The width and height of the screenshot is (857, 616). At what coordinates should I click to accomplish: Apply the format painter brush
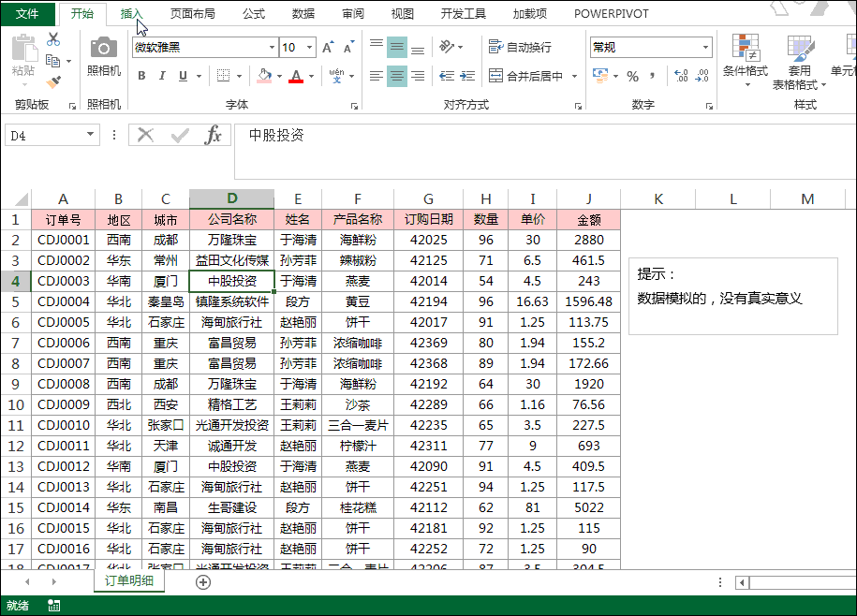(x=54, y=81)
